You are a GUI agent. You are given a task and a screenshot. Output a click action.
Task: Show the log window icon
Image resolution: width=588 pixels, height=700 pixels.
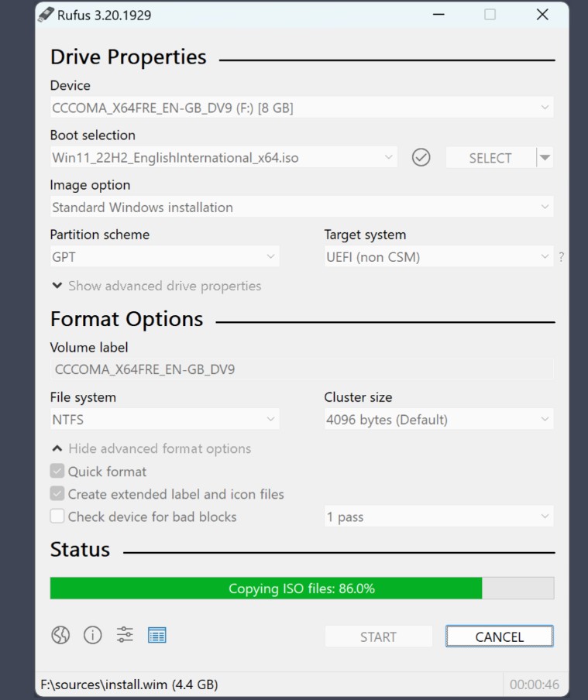coord(156,635)
